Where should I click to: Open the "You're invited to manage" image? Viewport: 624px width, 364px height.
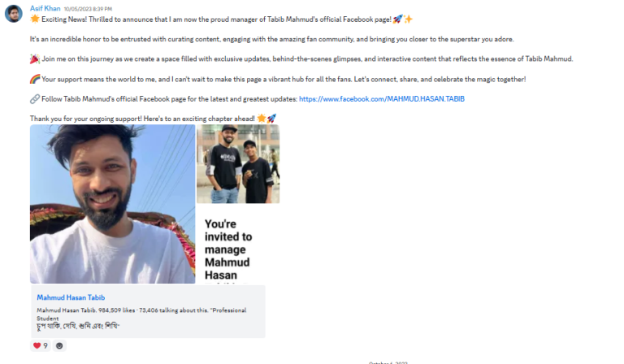[238, 245]
